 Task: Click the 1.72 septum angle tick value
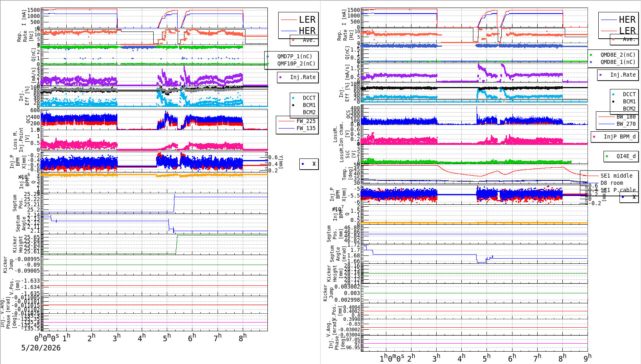coord(354,245)
